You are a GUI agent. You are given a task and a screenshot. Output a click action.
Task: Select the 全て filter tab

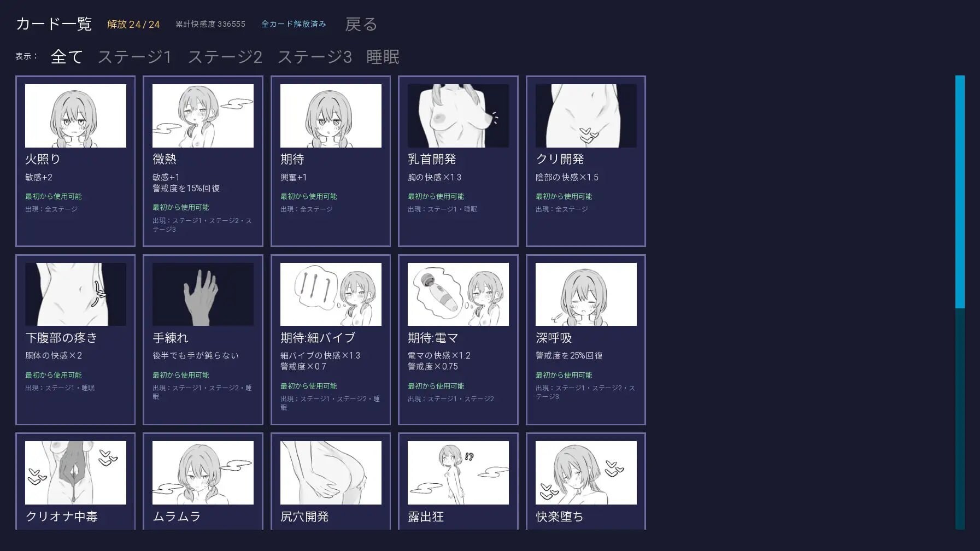(67, 57)
